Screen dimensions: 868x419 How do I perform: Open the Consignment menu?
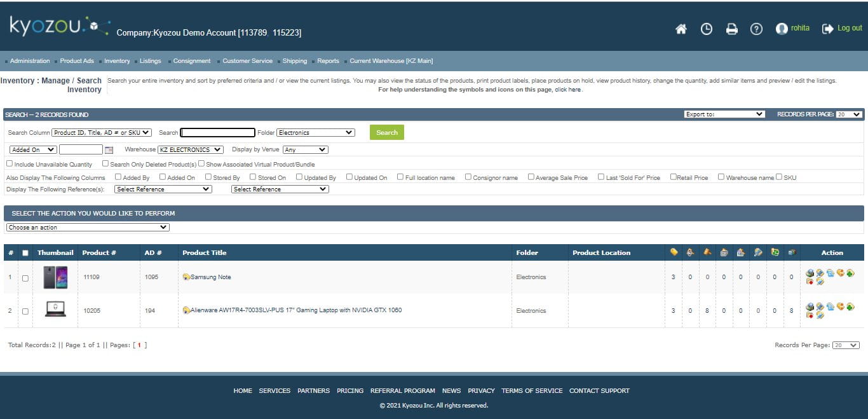click(x=192, y=61)
